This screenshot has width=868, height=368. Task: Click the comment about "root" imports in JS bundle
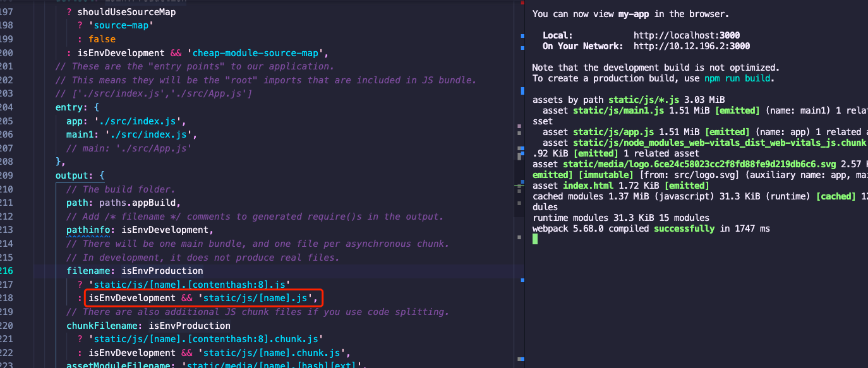[266, 80]
